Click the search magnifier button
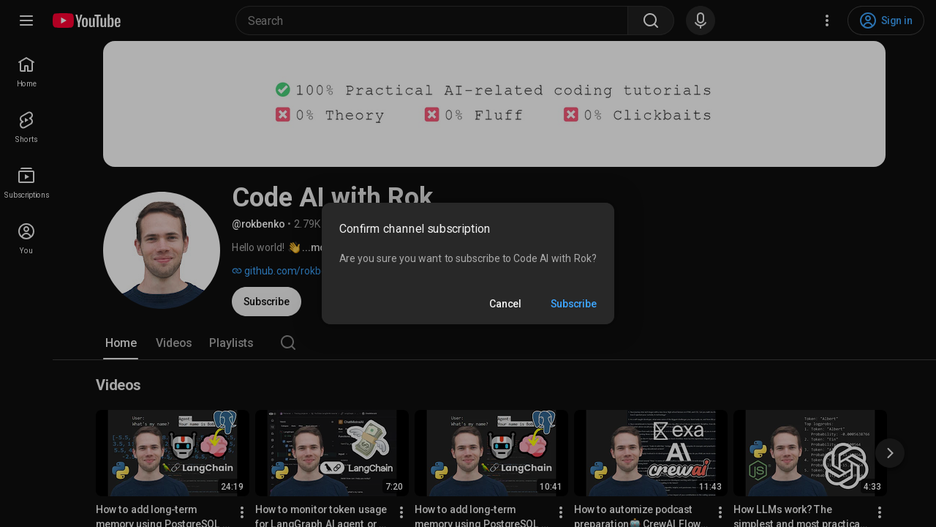 coord(651,21)
